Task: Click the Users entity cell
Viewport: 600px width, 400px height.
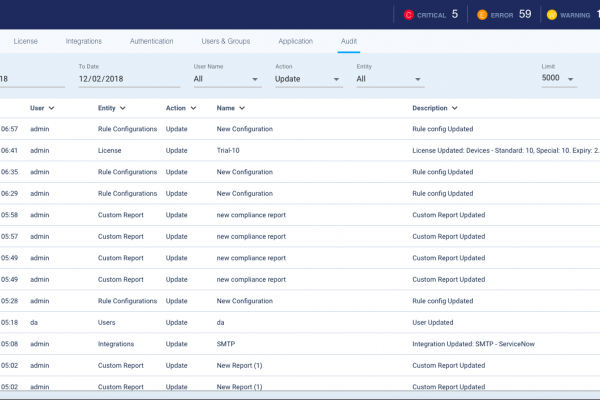Action: tap(106, 322)
